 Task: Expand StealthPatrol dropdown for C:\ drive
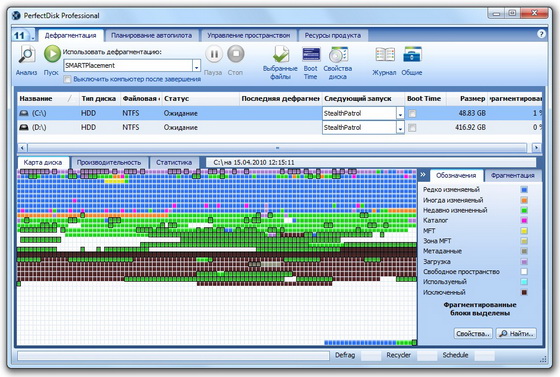pyautogui.click(x=400, y=114)
